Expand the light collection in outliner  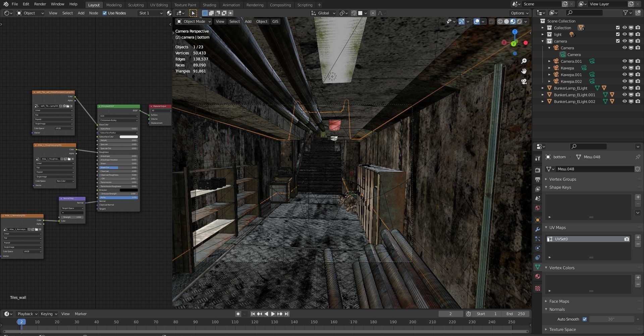pos(543,35)
